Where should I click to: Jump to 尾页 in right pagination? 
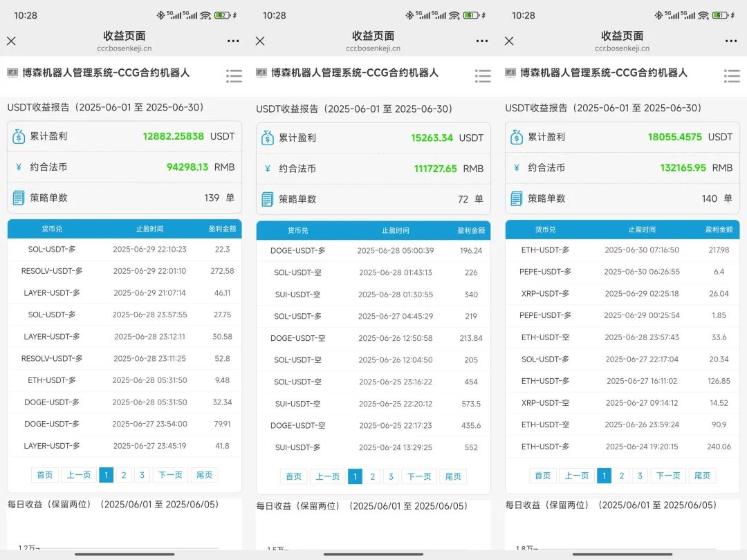702,476
